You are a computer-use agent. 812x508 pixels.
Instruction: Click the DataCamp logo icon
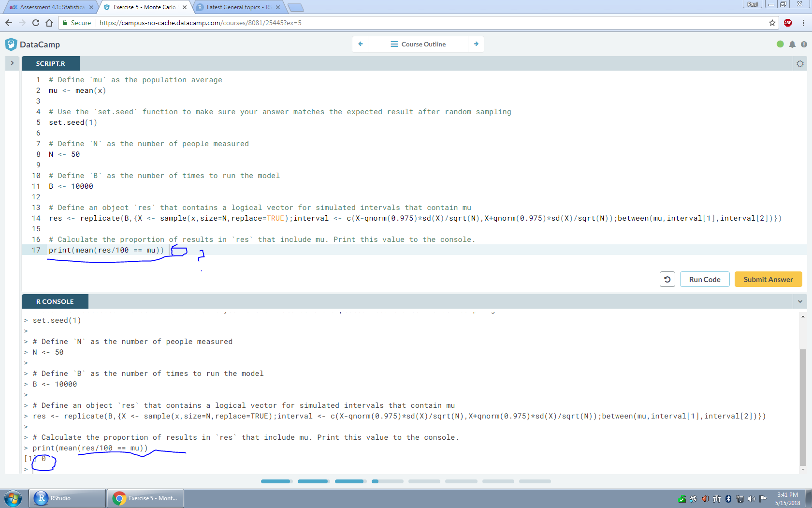pyautogui.click(x=11, y=45)
